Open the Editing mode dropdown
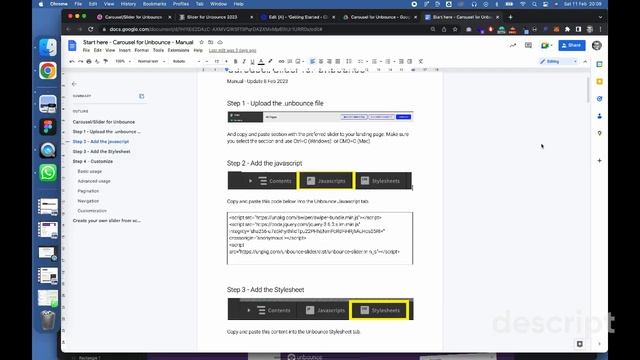The image size is (640, 360). [x=558, y=61]
